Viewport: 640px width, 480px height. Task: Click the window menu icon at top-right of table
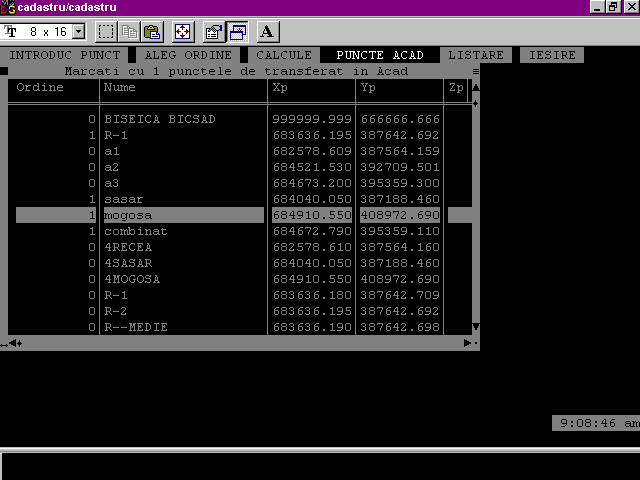click(475, 71)
